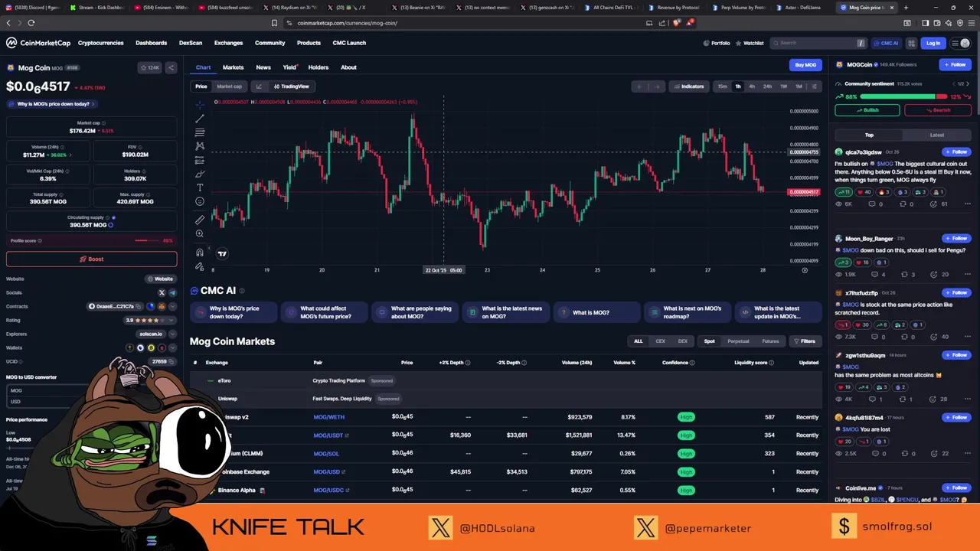Open the chart settings gear icon
This screenshot has width=980, height=551.
point(805,270)
